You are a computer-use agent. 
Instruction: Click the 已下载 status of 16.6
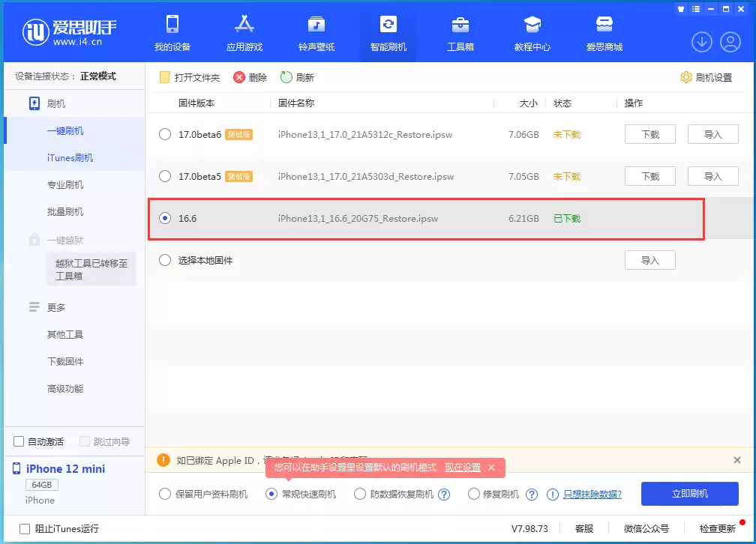(x=566, y=218)
